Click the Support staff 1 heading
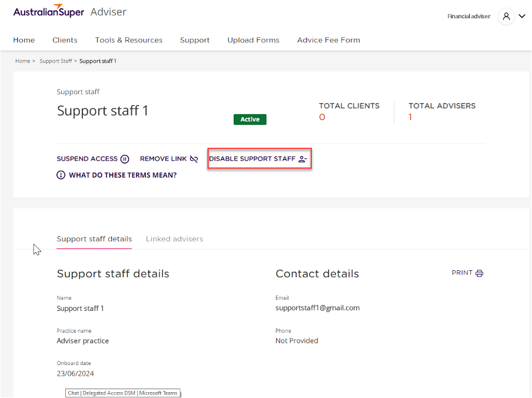Image resolution: width=532 pixels, height=398 pixels. (102, 111)
